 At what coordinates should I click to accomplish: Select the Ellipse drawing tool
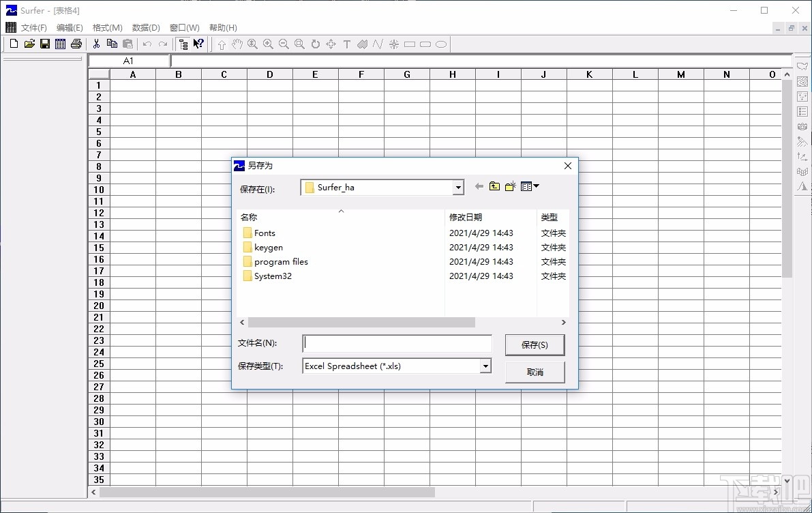[x=441, y=44]
